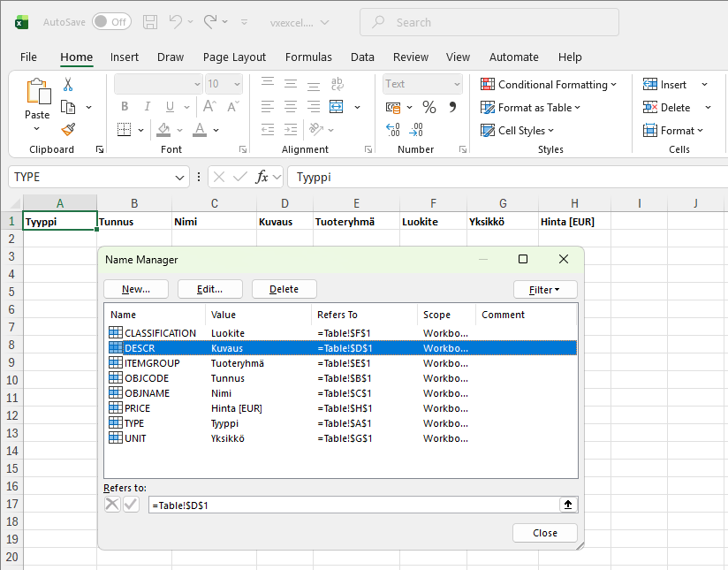Viewport: 728px width, 570px height.
Task: Click Decrease Decimal icon
Action: (415, 130)
